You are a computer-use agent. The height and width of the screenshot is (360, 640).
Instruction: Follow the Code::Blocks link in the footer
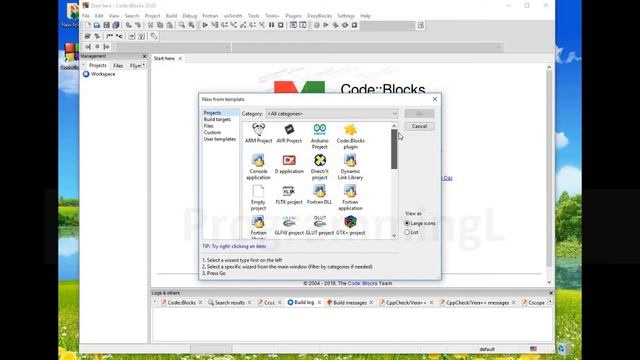click(x=362, y=283)
